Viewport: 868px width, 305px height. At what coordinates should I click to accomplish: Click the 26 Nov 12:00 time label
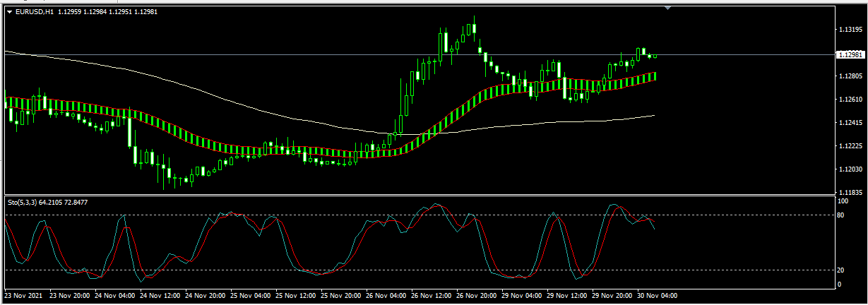(430, 297)
